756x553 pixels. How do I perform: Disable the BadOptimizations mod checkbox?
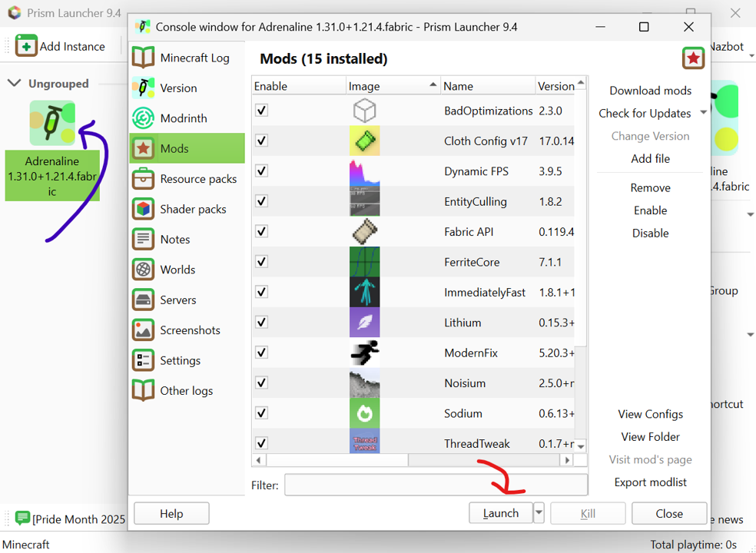coord(262,111)
